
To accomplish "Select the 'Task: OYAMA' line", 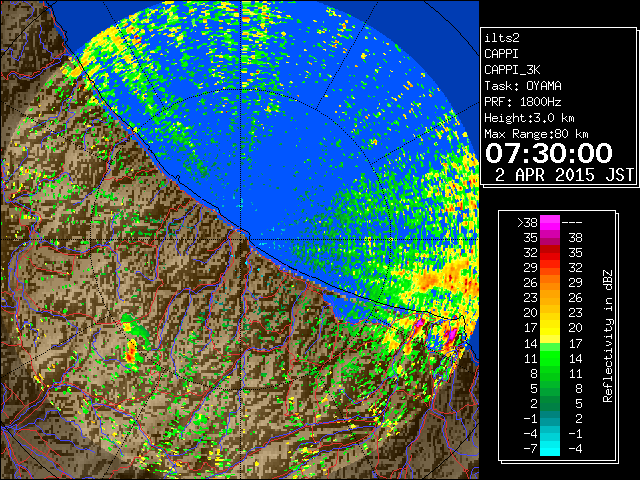I will (x=523, y=86).
